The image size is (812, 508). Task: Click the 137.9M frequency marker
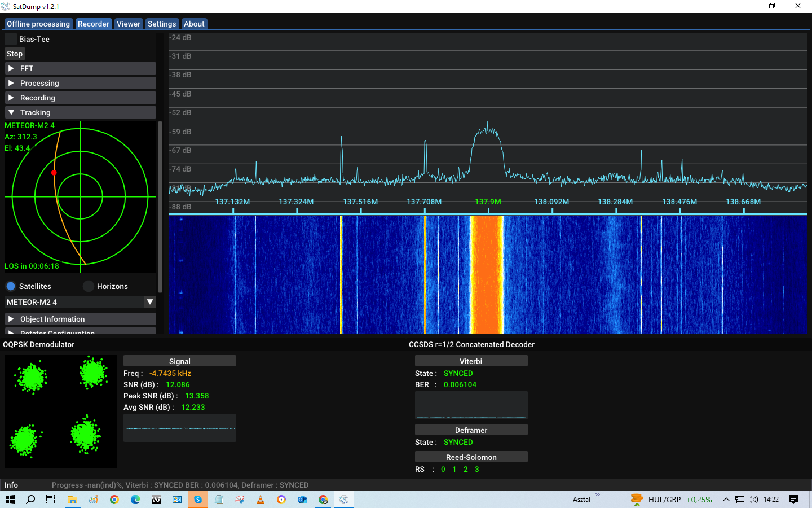(x=488, y=202)
